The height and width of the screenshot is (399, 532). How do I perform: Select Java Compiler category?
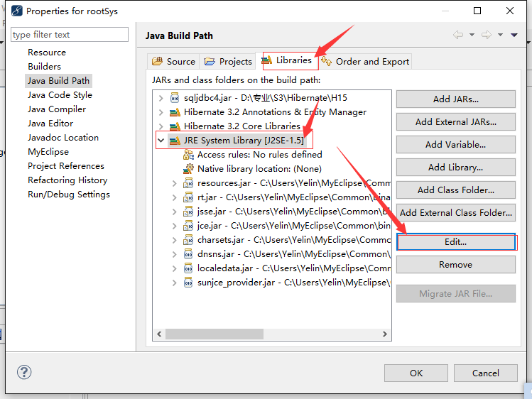point(57,109)
